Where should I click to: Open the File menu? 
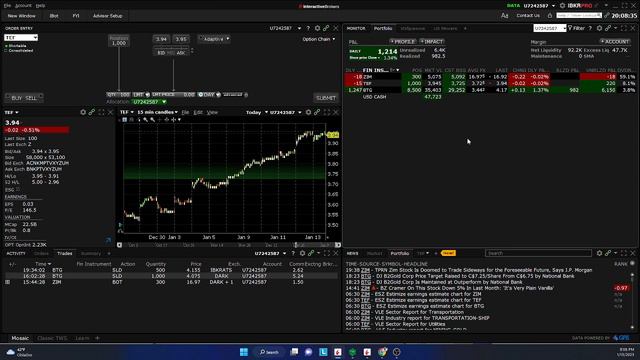tap(7, 6)
